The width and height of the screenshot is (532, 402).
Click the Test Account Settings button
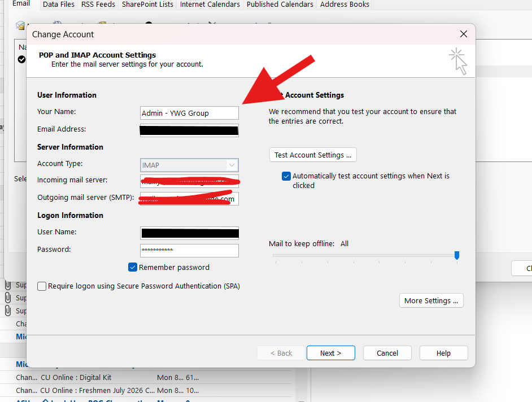point(313,155)
